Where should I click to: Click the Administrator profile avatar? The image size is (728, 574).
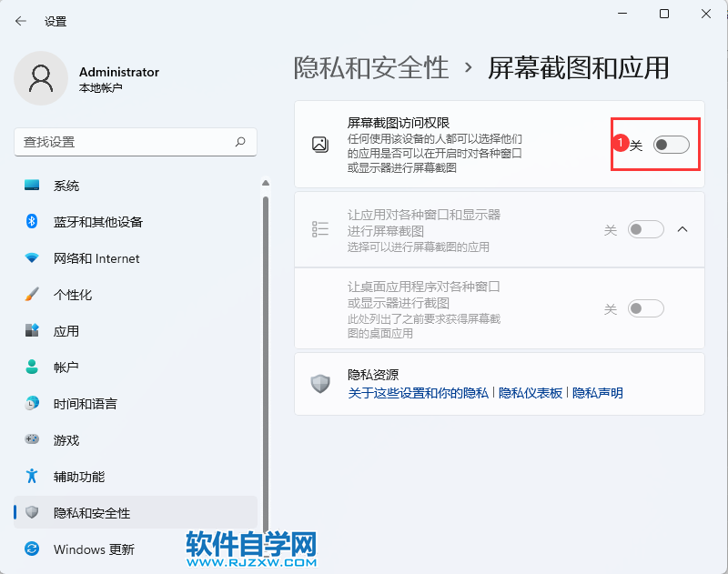pos(41,78)
